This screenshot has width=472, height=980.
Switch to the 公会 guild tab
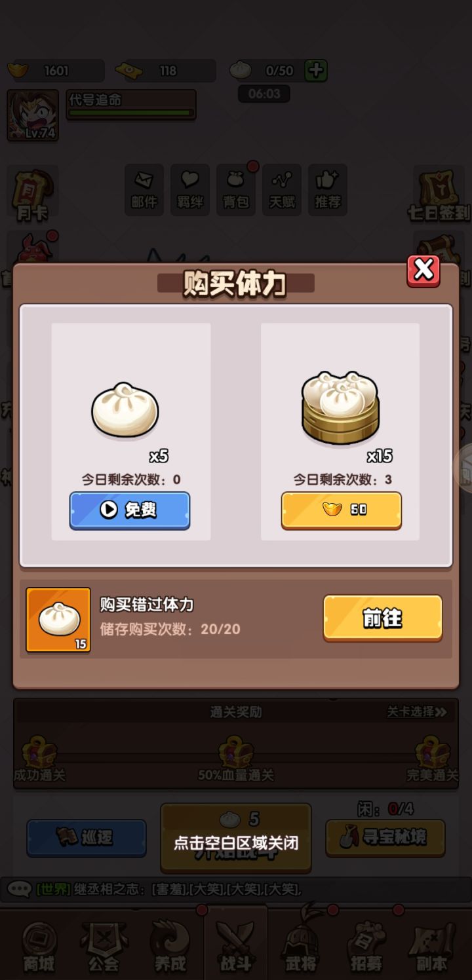tap(104, 945)
